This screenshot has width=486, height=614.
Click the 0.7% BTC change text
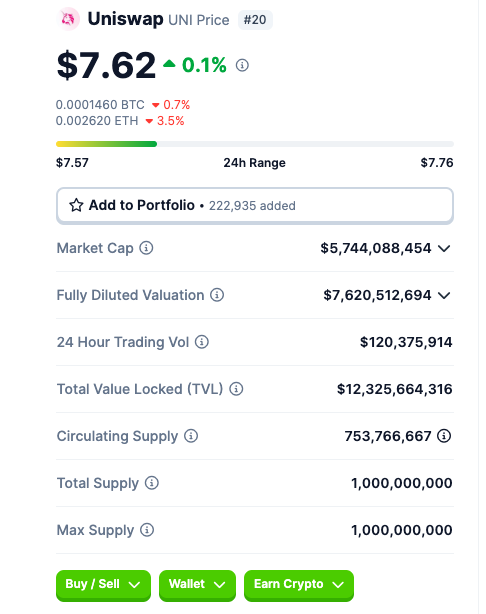(177, 105)
